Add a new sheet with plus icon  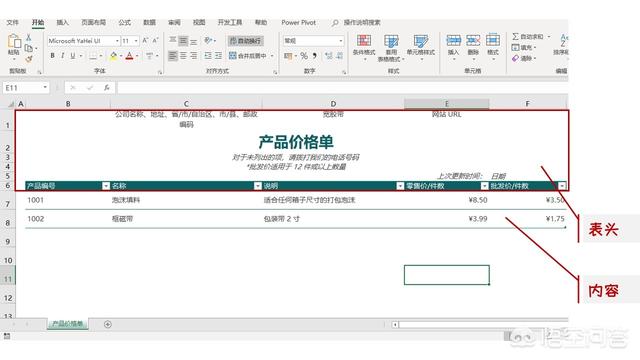[x=108, y=324]
